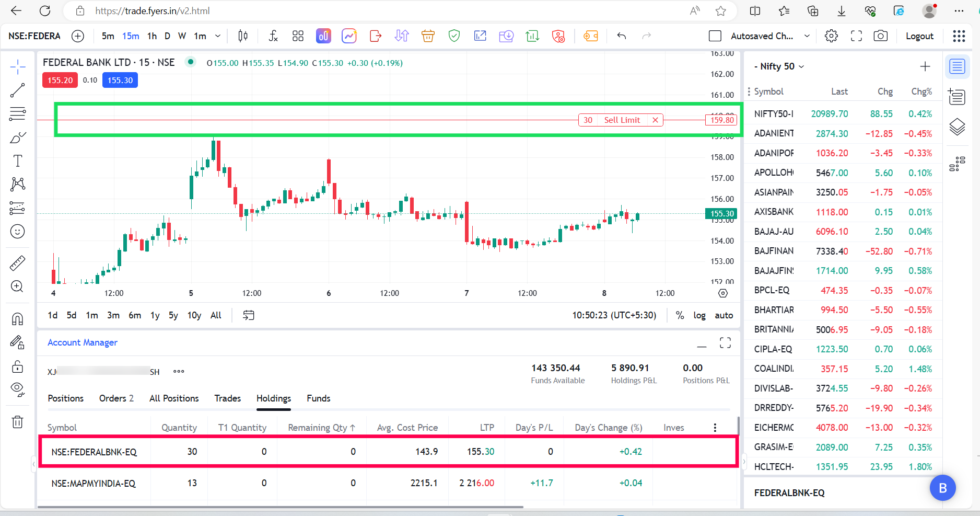Select the 15m timeframe

[x=131, y=36]
